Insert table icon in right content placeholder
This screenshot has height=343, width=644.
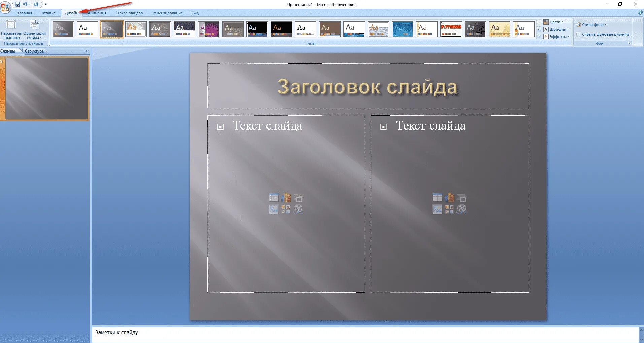click(437, 198)
